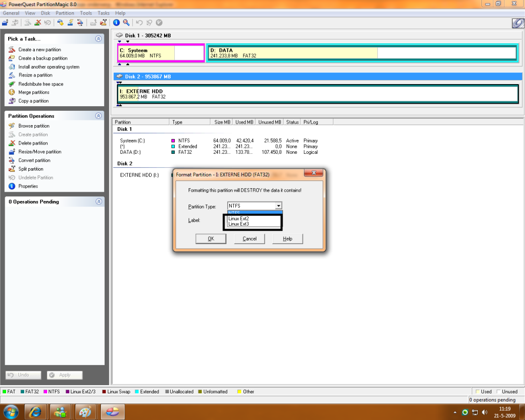This screenshot has height=420, width=525.
Task: Click the Resize a partition link
Action: (x=35, y=75)
